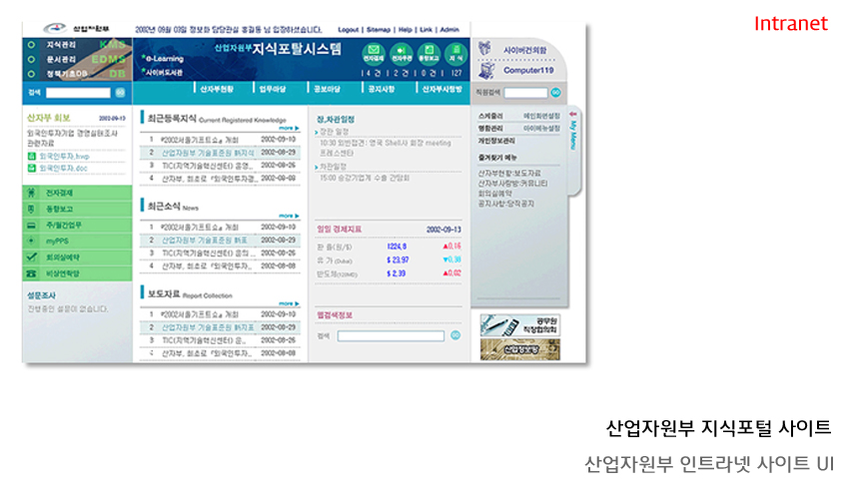Screen dimensions: 852x504
Task: Click the left search input field
Action: [78, 93]
